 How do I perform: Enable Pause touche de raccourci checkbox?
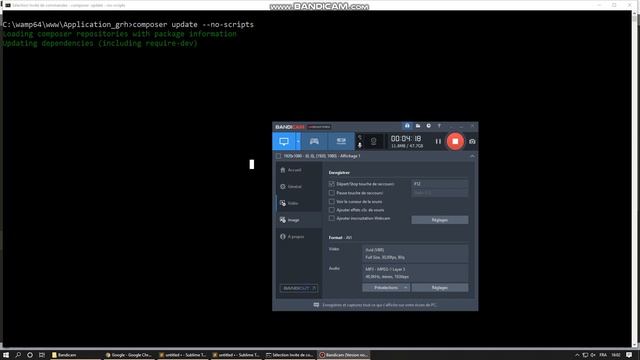point(332,193)
